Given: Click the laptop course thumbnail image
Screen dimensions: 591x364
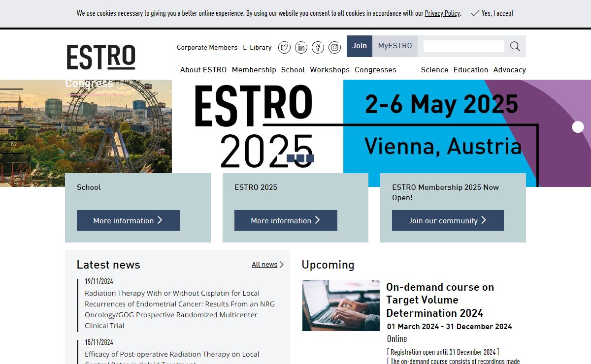Looking at the screenshot, I should click(341, 305).
